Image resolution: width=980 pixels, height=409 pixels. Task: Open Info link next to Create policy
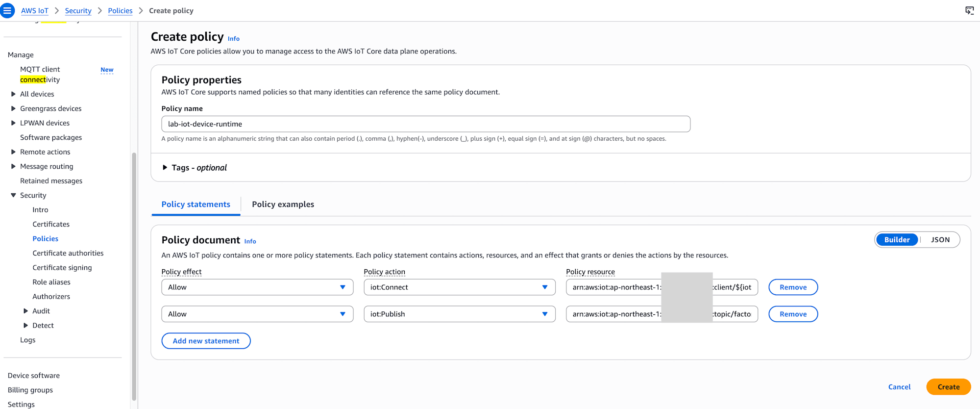coord(234,39)
